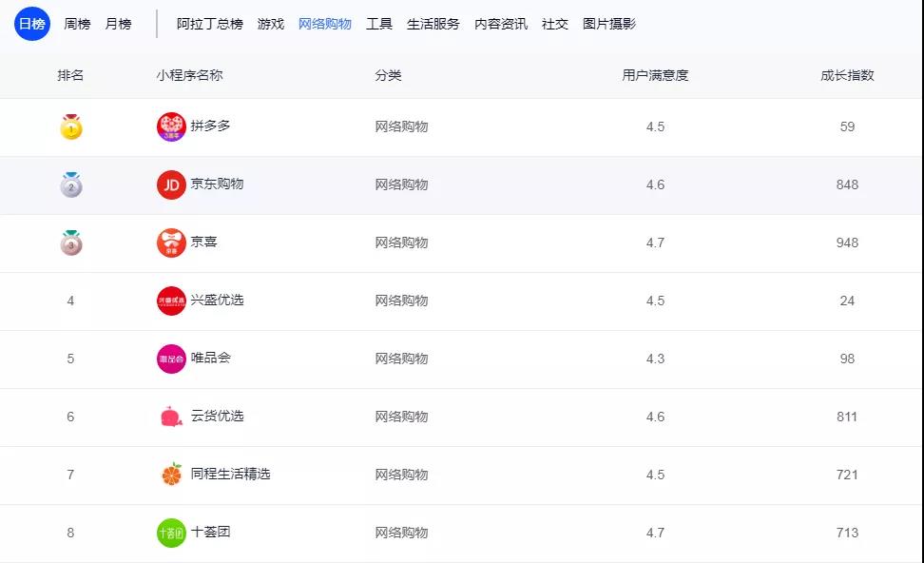Open the 图片摄影 category tab

click(x=609, y=24)
